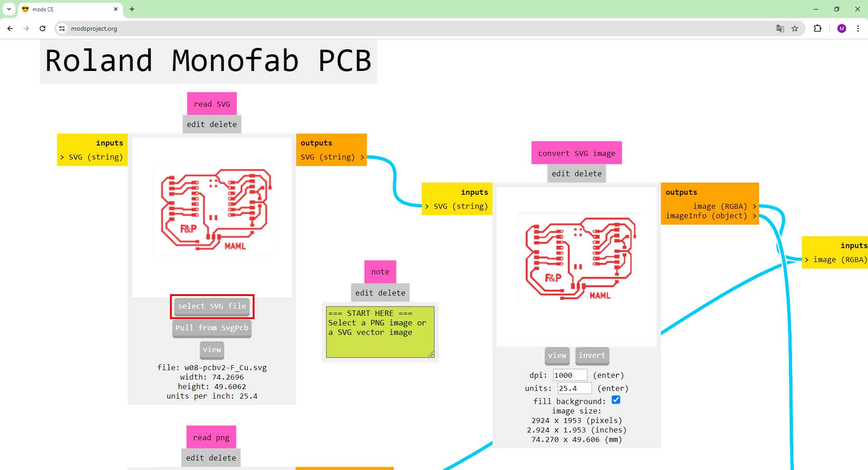
Task: Go back to the previous page
Action: point(10,28)
